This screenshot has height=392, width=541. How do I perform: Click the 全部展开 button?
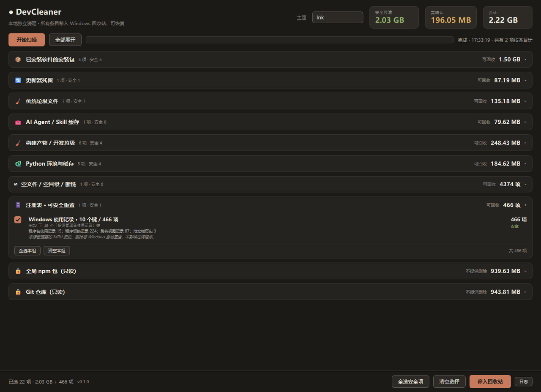pyautogui.click(x=65, y=40)
